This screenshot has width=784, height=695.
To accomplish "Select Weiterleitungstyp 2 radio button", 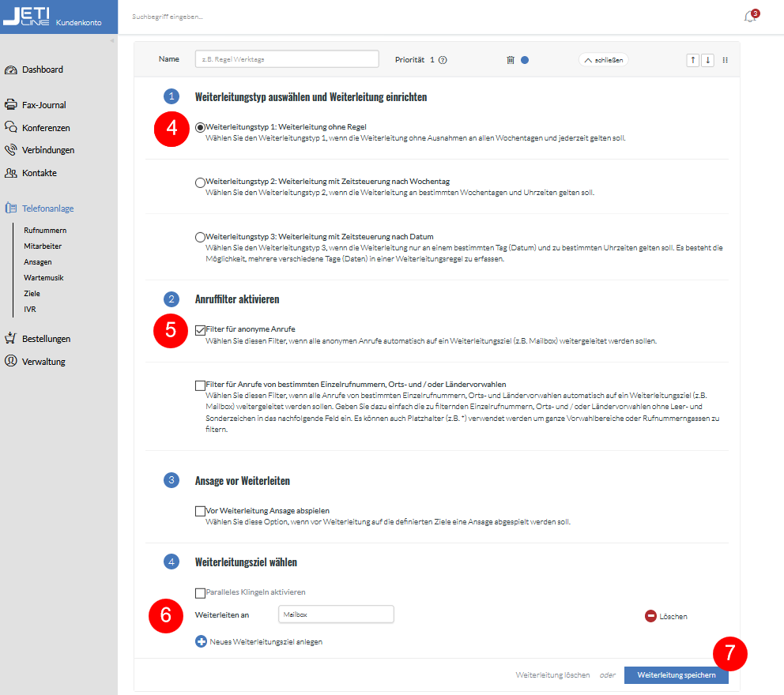I will click(x=200, y=182).
